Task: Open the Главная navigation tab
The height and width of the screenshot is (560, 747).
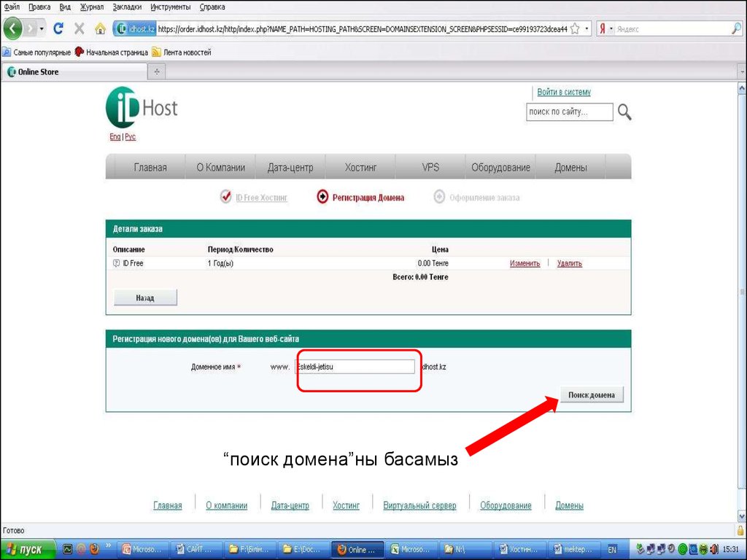Action: pos(150,168)
